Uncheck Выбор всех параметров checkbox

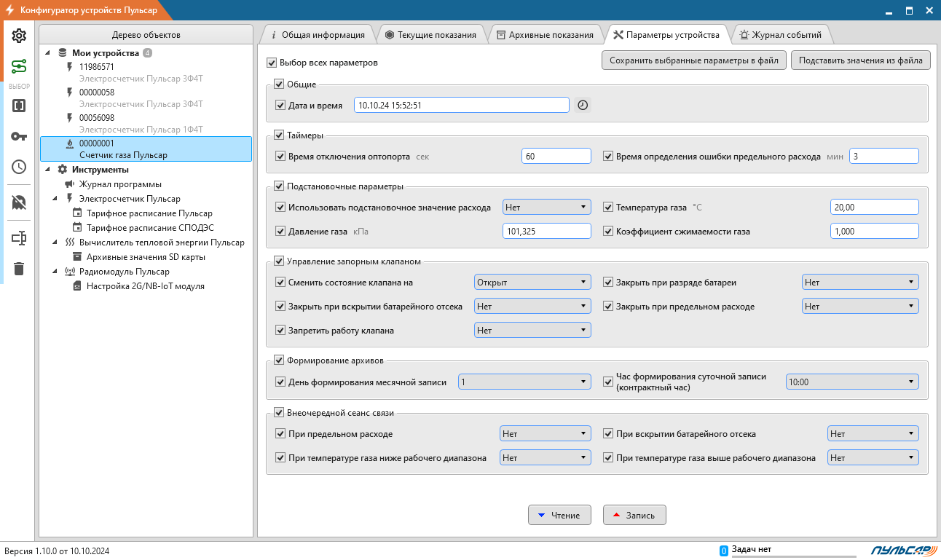tap(272, 63)
